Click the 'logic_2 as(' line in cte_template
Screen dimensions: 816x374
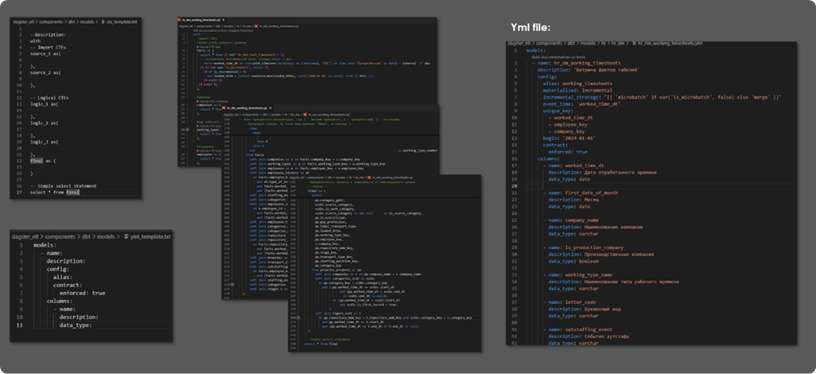(45, 123)
